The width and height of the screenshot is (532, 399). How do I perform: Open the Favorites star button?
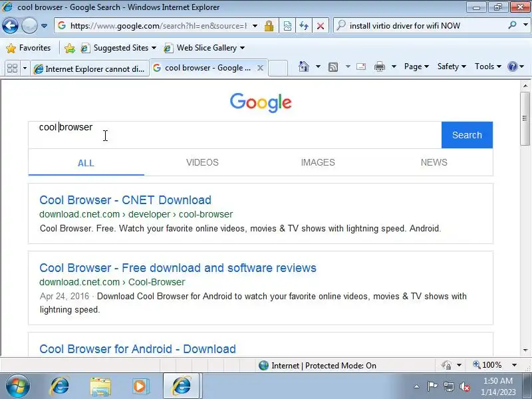click(x=28, y=48)
